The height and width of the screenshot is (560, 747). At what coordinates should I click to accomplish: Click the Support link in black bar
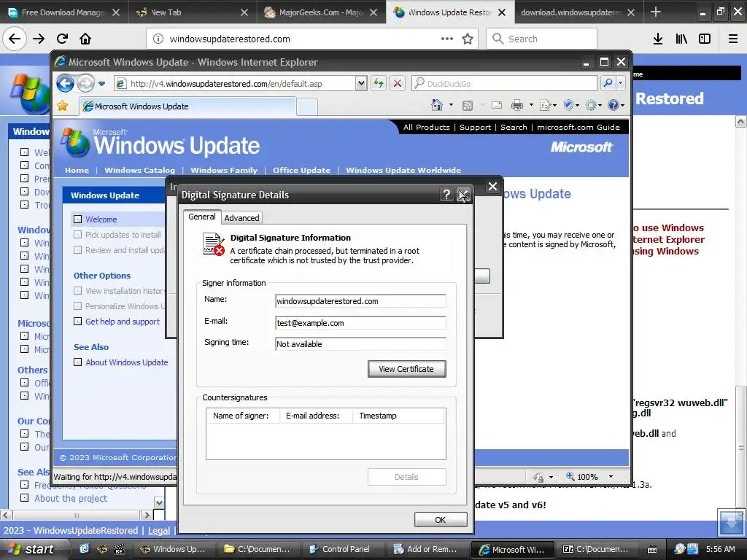point(475,127)
